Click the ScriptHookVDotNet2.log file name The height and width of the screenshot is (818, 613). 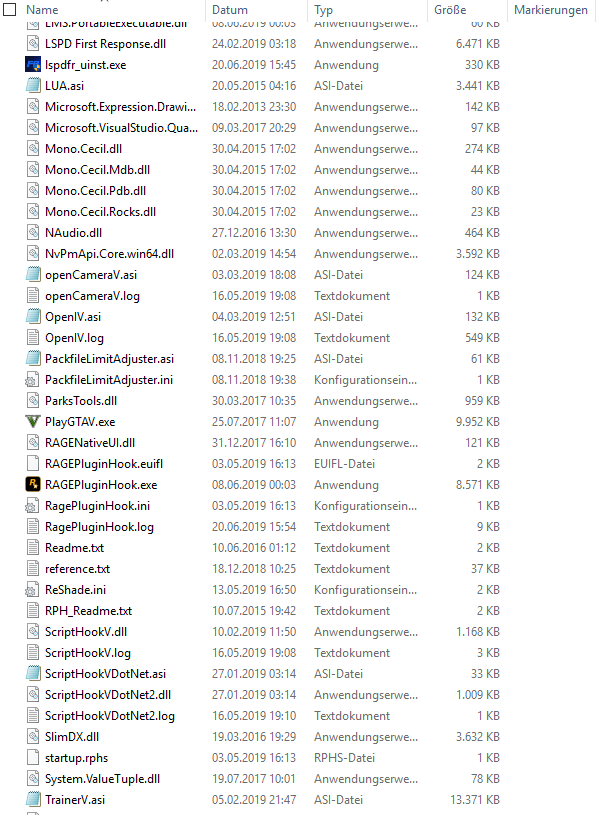[x=110, y=716]
